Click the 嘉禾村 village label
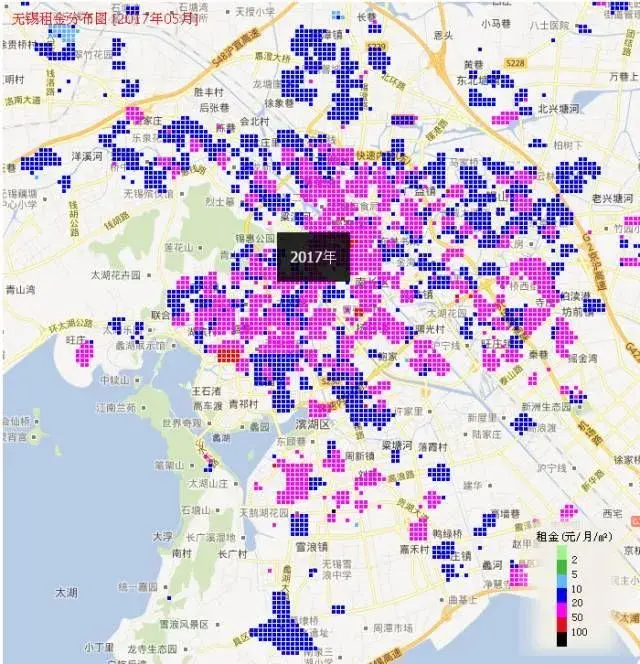This screenshot has height=664, width=640. coord(415,550)
